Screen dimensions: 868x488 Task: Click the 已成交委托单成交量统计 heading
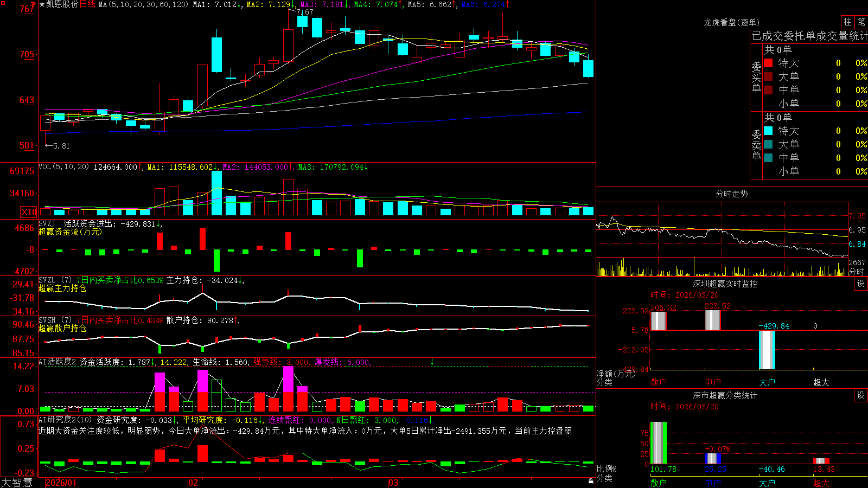click(809, 36)
